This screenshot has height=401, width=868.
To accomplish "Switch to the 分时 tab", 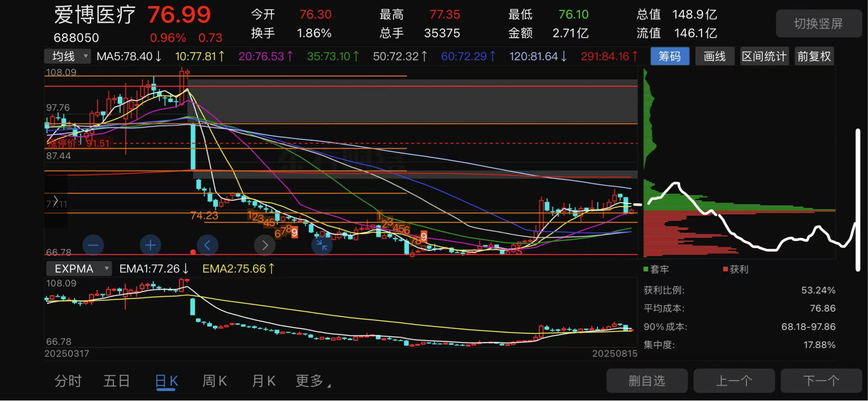I will 68,381.
